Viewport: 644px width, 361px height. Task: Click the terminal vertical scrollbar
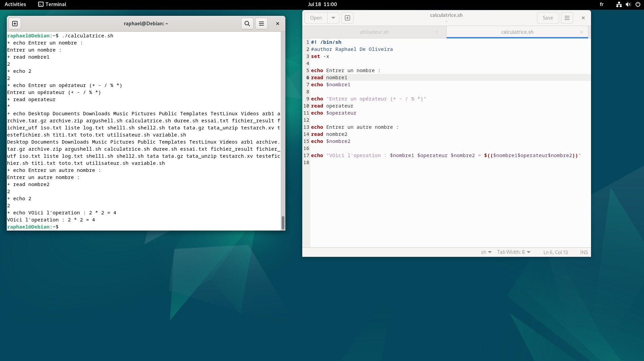[283, 222]
